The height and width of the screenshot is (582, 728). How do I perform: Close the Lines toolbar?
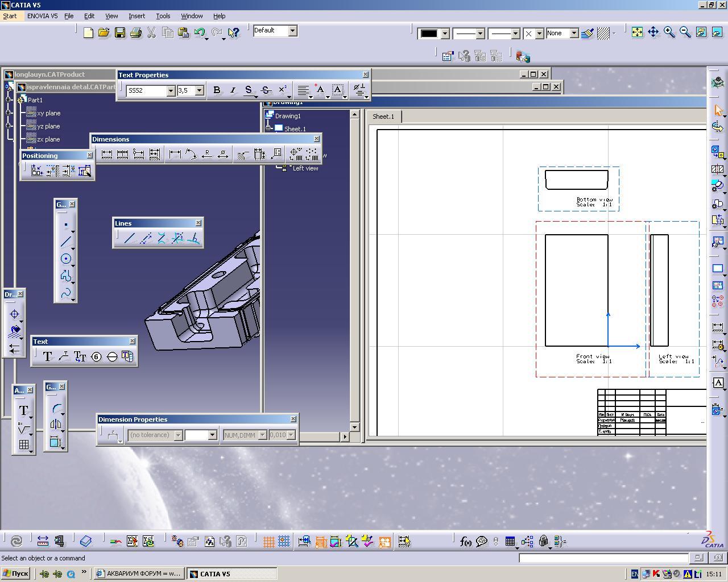click(x=198, y=223)
